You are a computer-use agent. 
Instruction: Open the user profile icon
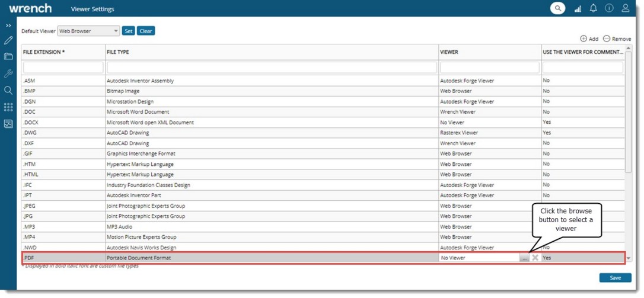[625, 8]
